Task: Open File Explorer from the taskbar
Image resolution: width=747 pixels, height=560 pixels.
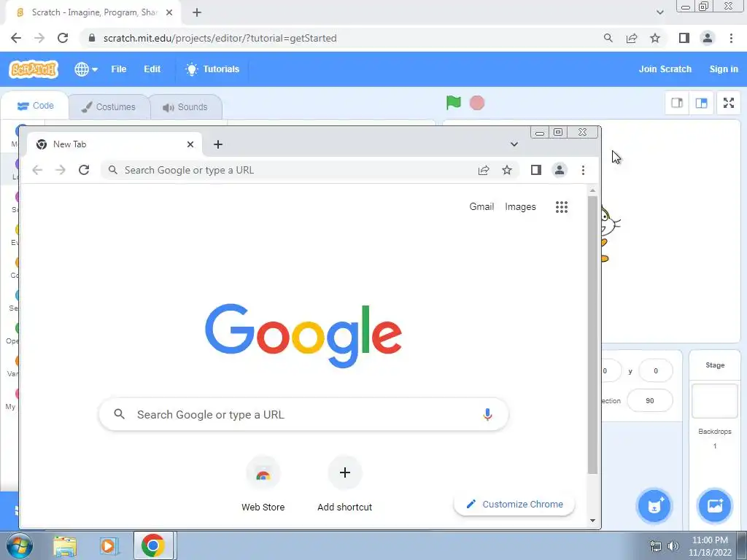Action: point(65,545)
